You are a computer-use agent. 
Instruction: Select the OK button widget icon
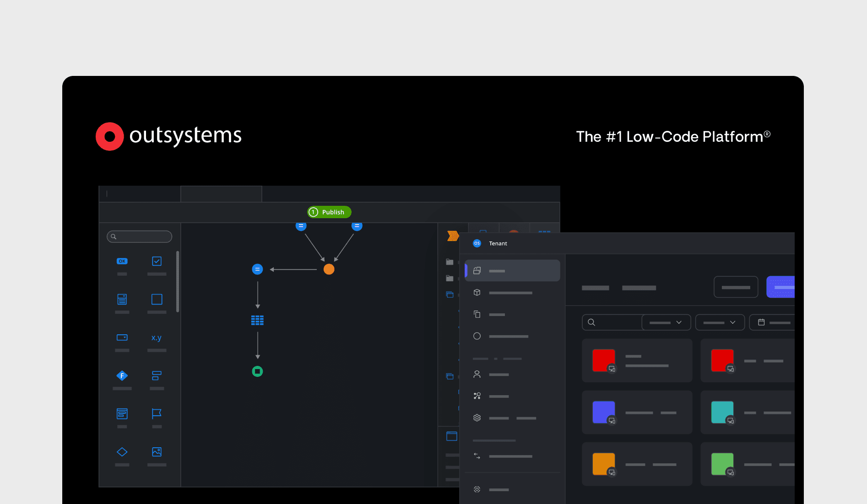pyautogui.click(x=122, y=261)
